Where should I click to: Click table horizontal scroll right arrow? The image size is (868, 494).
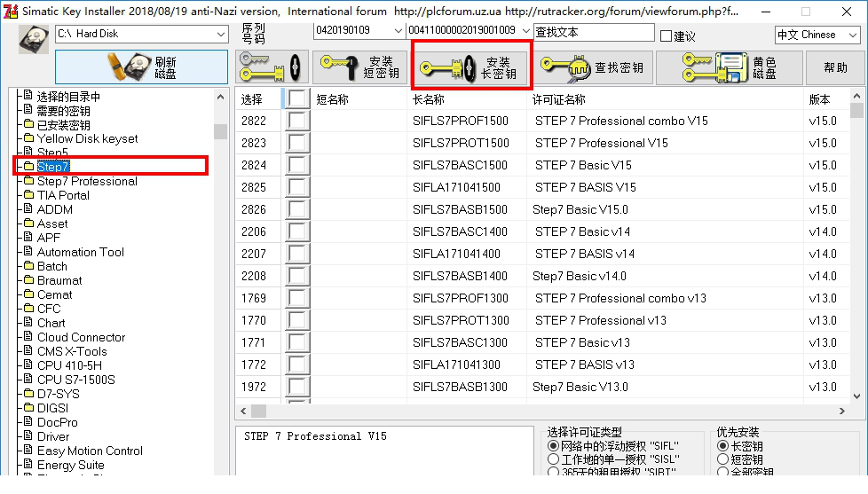tap(842, 411)
